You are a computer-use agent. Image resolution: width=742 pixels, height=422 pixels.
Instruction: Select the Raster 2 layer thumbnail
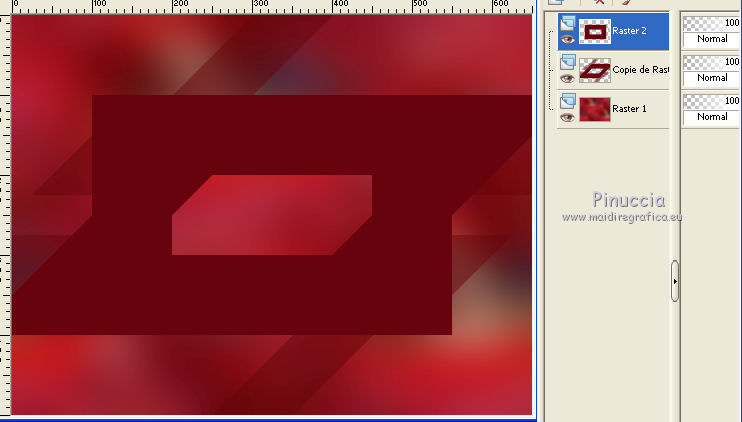pyautogui.click(x=595, y=31)
